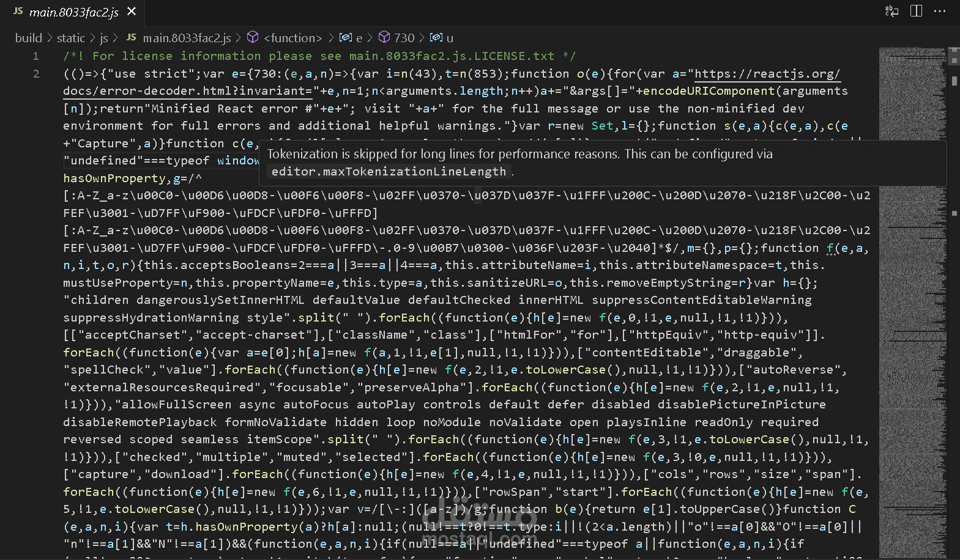Click line number 2 in gutter
The width and height of the screenshot is (960, 560).
(x=35, y=74)
